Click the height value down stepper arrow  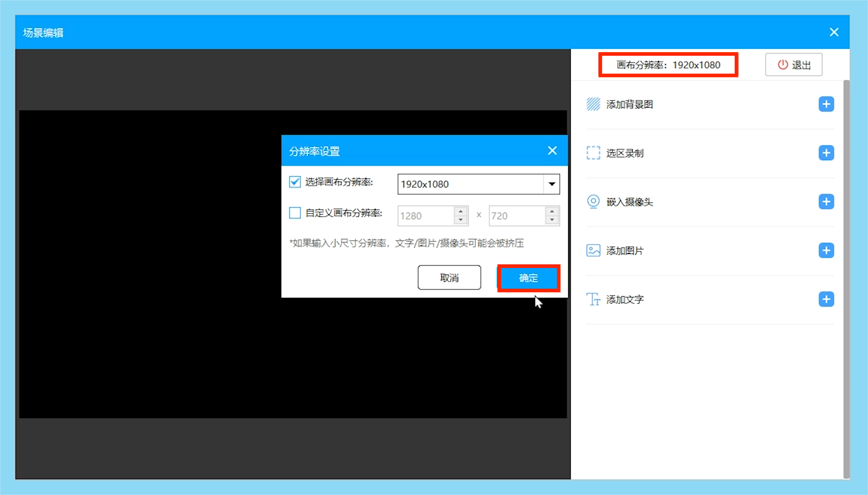[552, 219]
